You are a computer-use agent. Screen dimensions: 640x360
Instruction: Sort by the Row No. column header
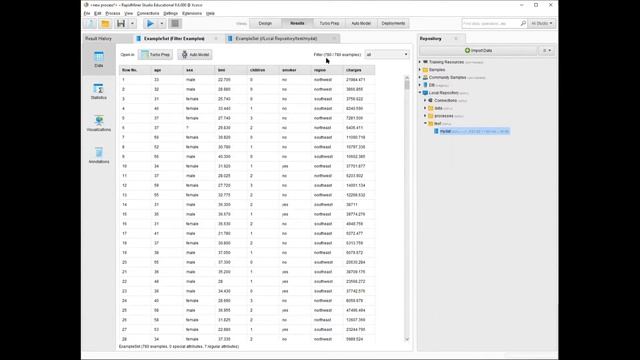tap(135, 70)
